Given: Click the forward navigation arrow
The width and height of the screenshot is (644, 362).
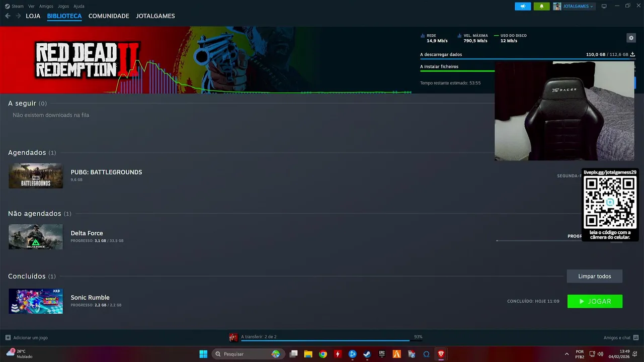Looking at the screenshot, I should 18,16.
